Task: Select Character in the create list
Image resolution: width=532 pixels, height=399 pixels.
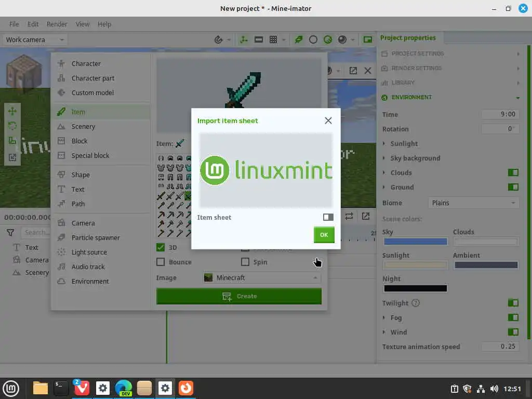Action: coord(101,63)
